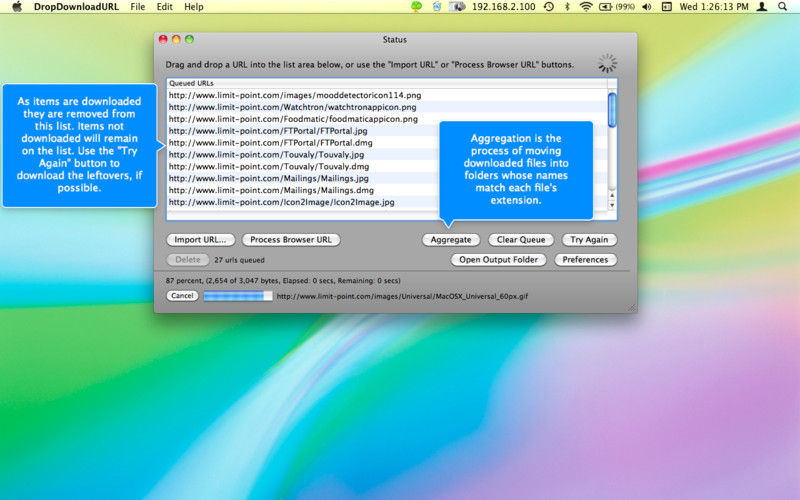Click the Import URL... button

coord(201,240)
